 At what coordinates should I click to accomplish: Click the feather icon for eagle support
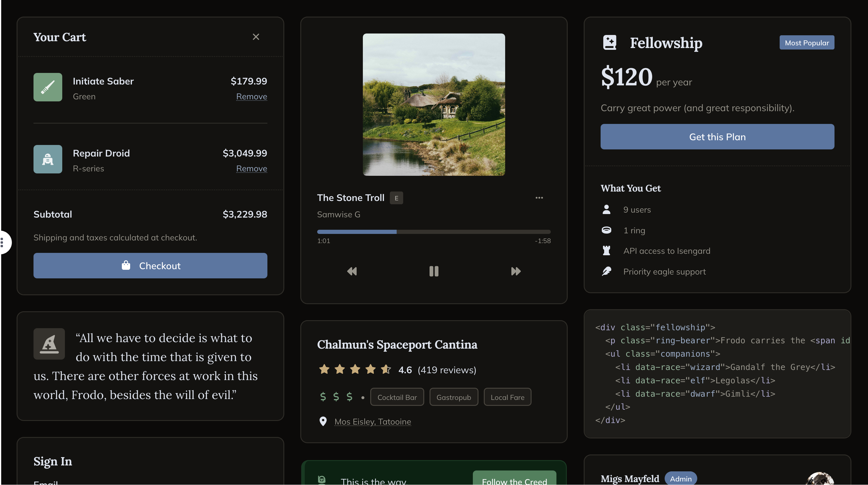[x=606, y=271]
